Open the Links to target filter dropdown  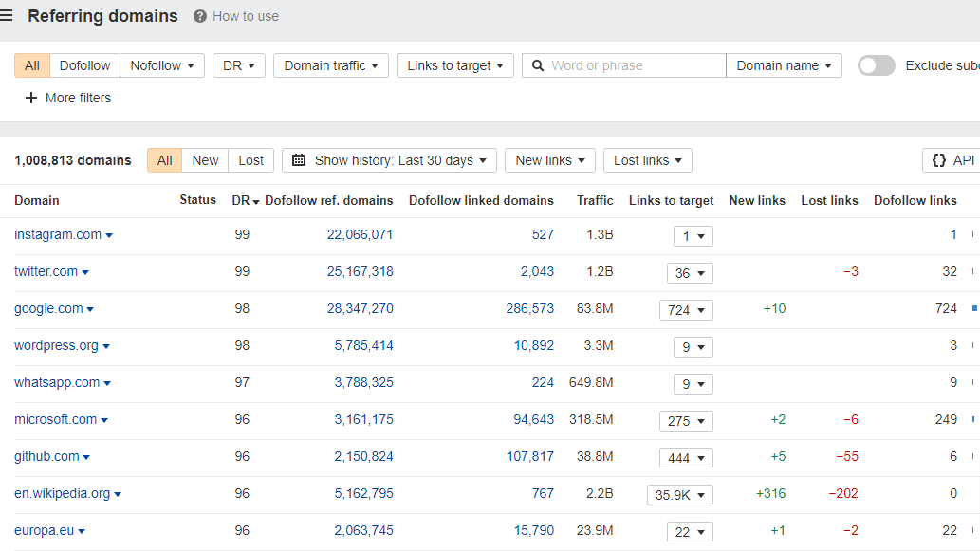[455, 65]
